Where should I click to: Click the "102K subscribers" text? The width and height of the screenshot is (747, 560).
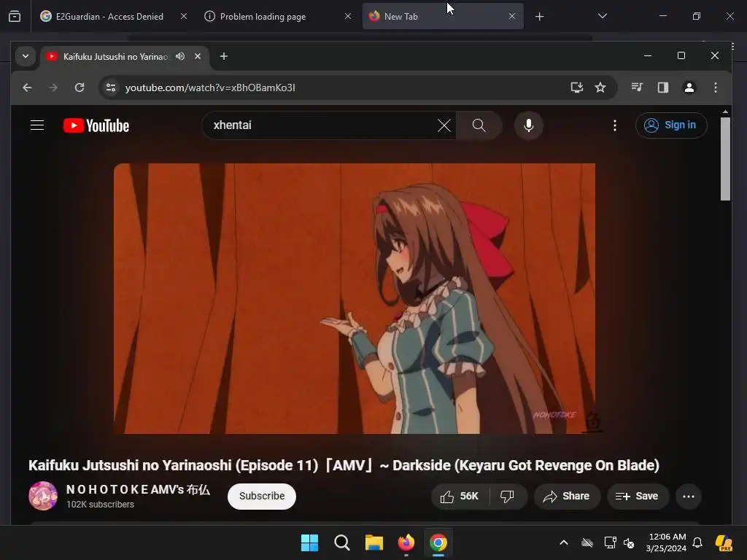coord(100,505)
